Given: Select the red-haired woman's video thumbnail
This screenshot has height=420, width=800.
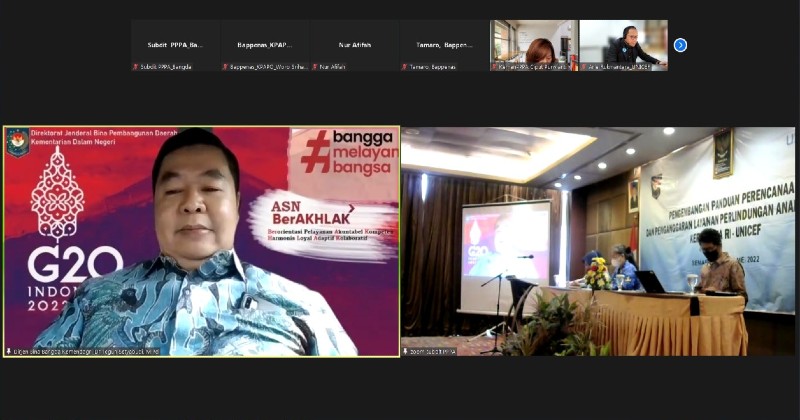Looking at the screenshot, I should [534, 45].
